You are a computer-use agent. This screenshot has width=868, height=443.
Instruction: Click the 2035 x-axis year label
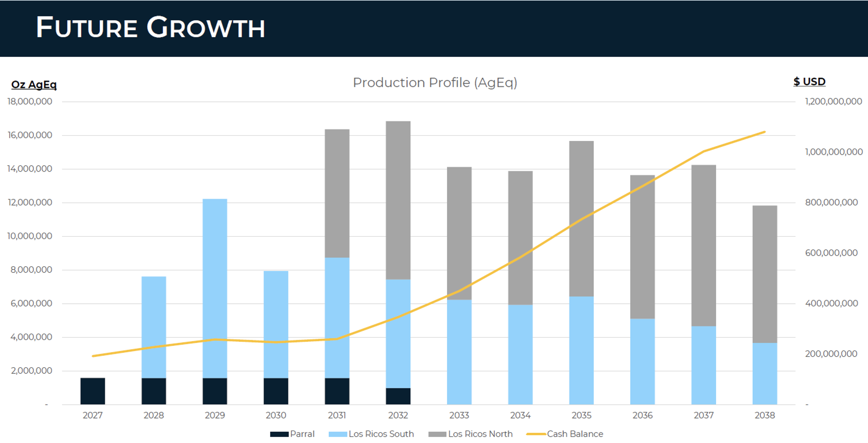click(581, 415)
